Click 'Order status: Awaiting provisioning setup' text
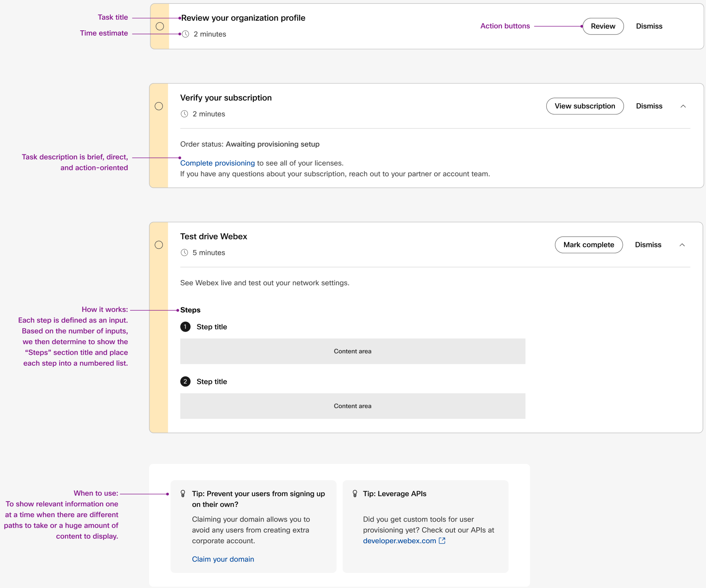The width and height of the screenshot is (706, 588). (250, 144)
